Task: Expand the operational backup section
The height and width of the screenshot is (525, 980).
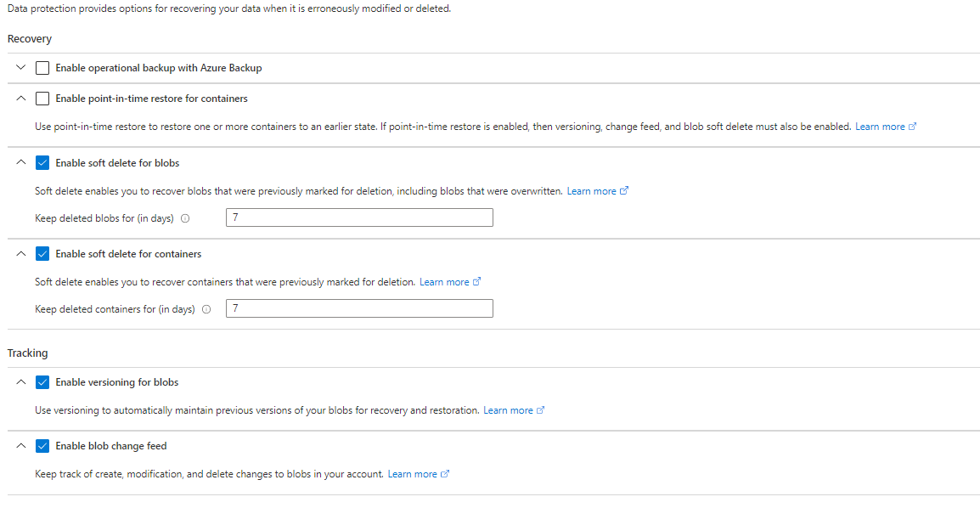Action: [x=20, y=67]
